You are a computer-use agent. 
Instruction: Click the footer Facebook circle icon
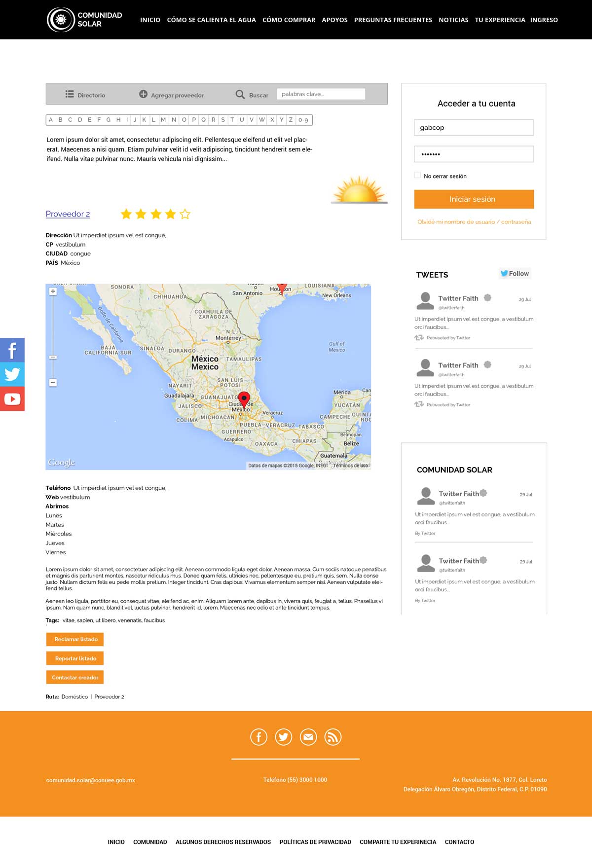259,737
